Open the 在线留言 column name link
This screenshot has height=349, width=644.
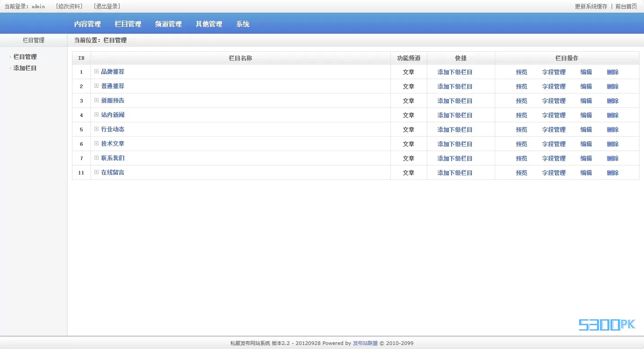tap(112, 173)
